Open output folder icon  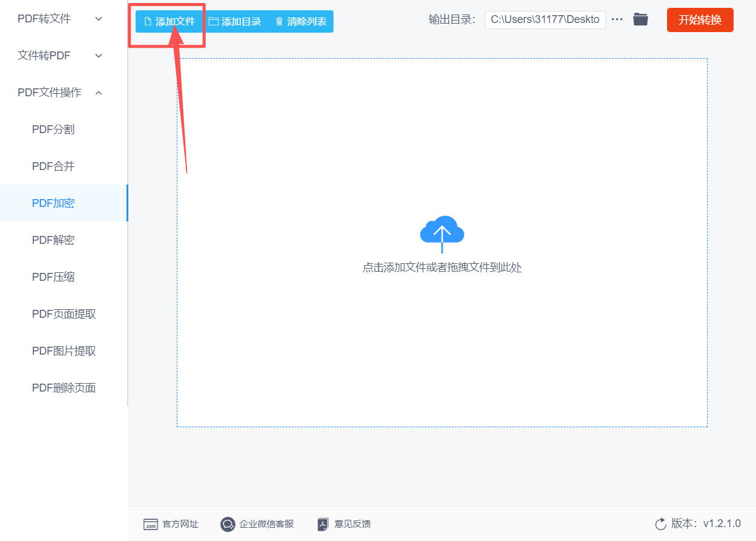pyautogui.click(x=640, y=19)
